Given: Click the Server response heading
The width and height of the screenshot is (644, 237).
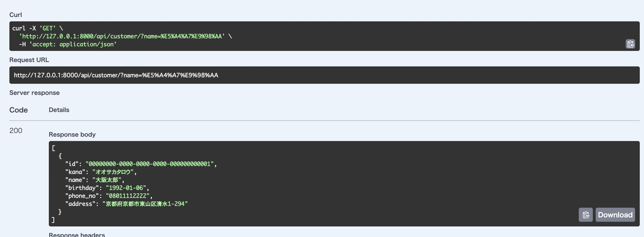Looking at the screenshot, I should click(x=34, y=93).
